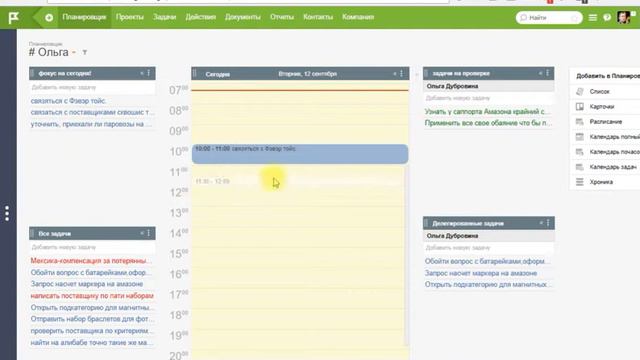Open the Проекты menu
Screen dimensions: 640x360
pos(129,17)
